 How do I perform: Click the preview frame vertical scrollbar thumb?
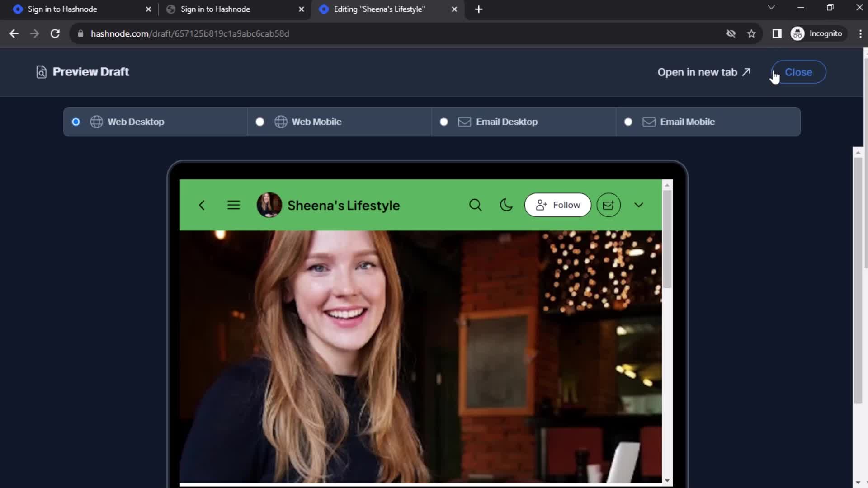667,239
